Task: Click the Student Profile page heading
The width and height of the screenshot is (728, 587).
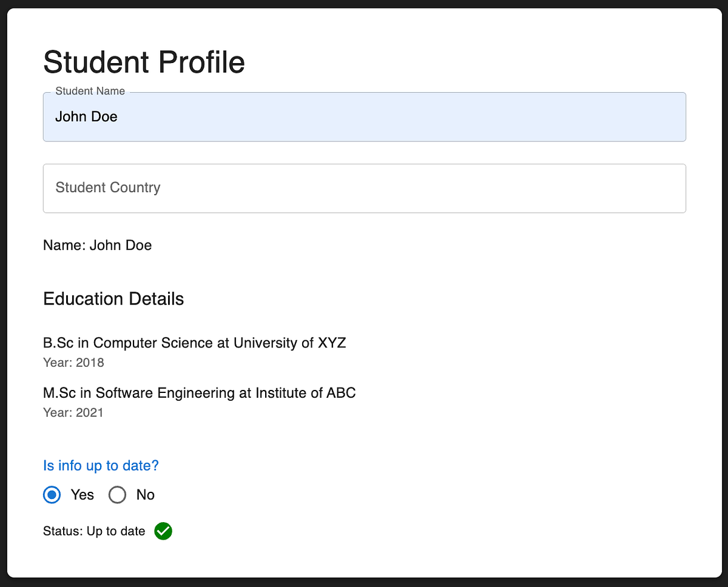Action: point(144,62)
